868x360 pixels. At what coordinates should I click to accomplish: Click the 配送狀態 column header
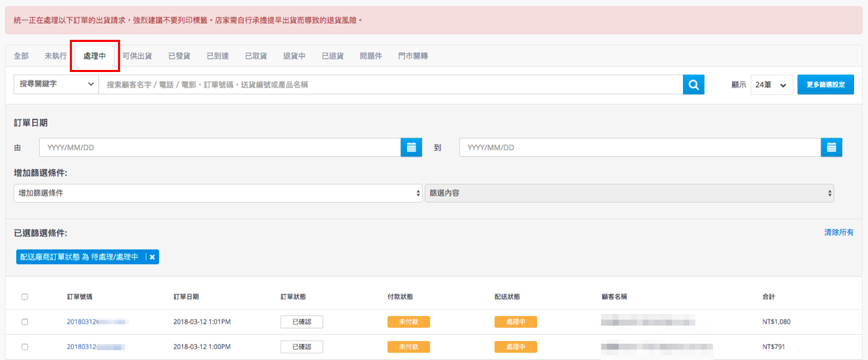pyautogui.click(x=507, y=297)
